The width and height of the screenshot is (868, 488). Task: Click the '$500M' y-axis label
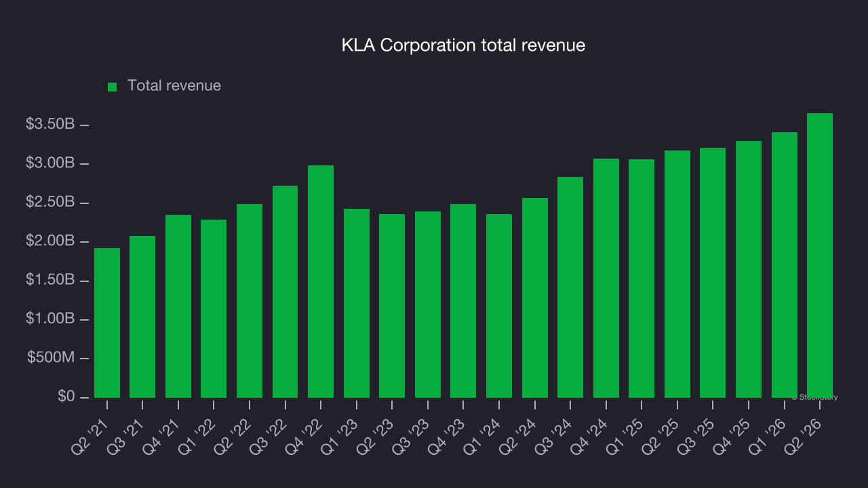click(51, 358)
